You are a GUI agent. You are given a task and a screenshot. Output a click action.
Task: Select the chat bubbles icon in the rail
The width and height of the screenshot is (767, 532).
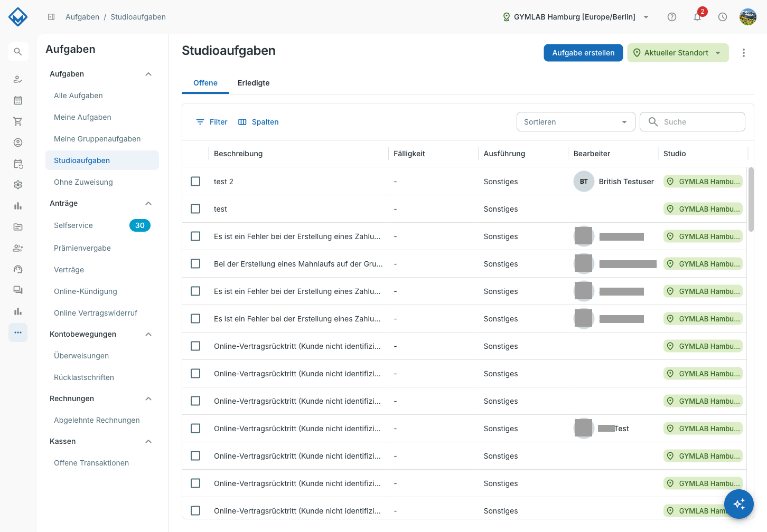(x=18, y=290)
